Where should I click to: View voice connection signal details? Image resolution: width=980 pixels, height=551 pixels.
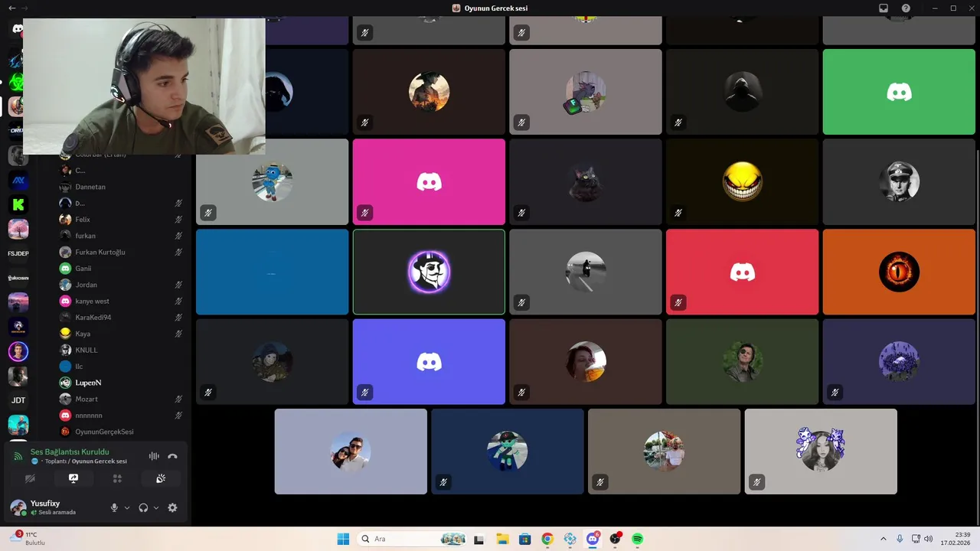click(18, 456)
